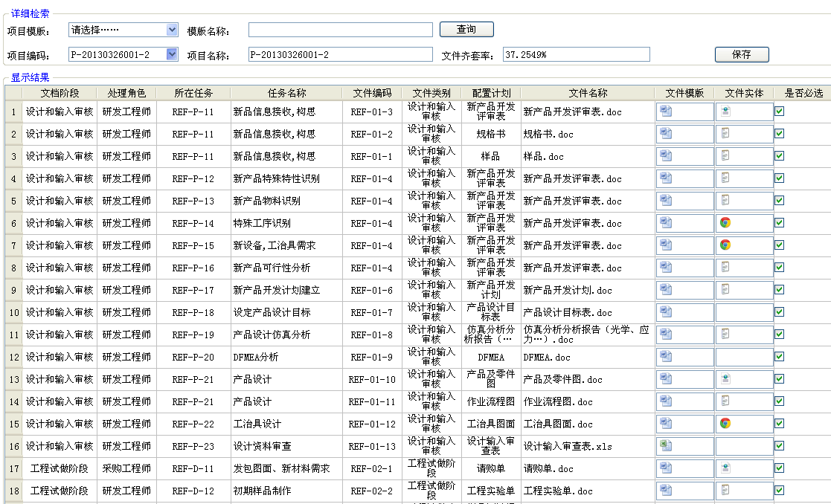Select task name 特殊工序识别
This screenshot has height=504, width=831.
(262, 224)
